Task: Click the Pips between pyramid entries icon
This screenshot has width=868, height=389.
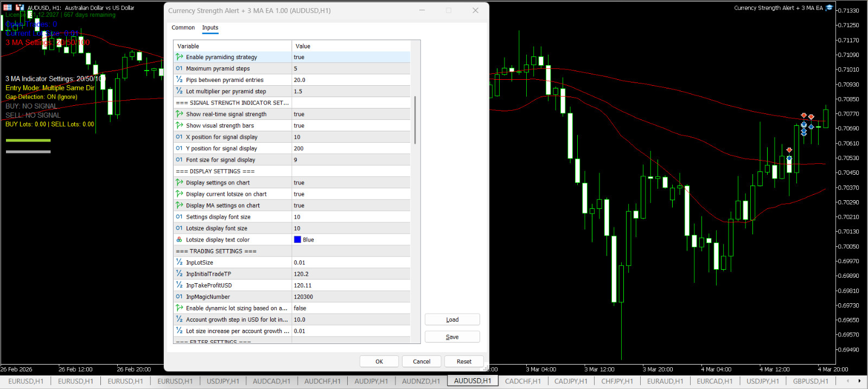Action: pos(179,80)
